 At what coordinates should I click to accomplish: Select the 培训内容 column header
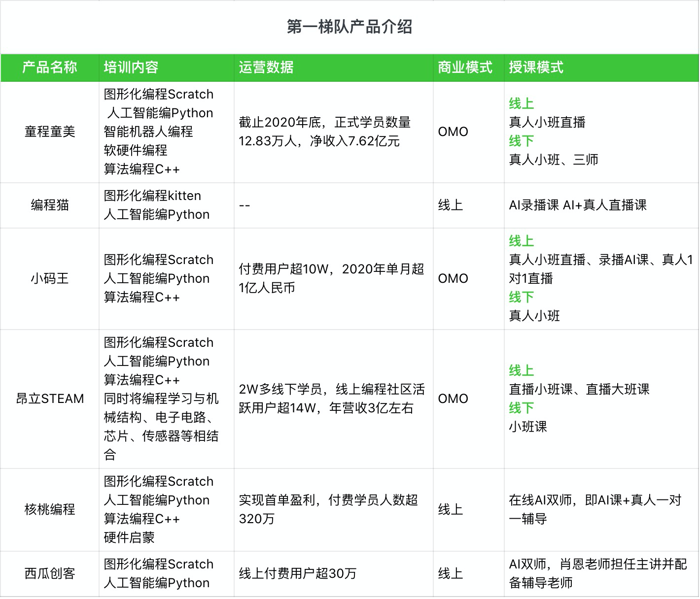pos(130,67)
